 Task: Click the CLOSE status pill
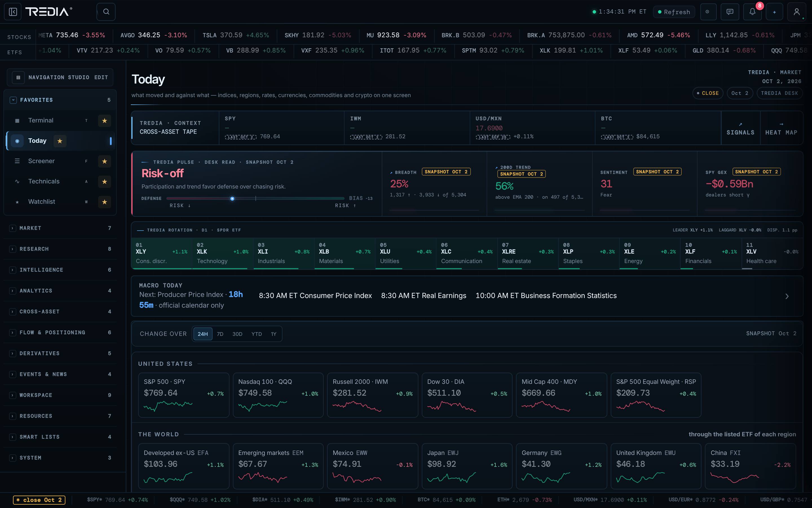pos(708,93)
